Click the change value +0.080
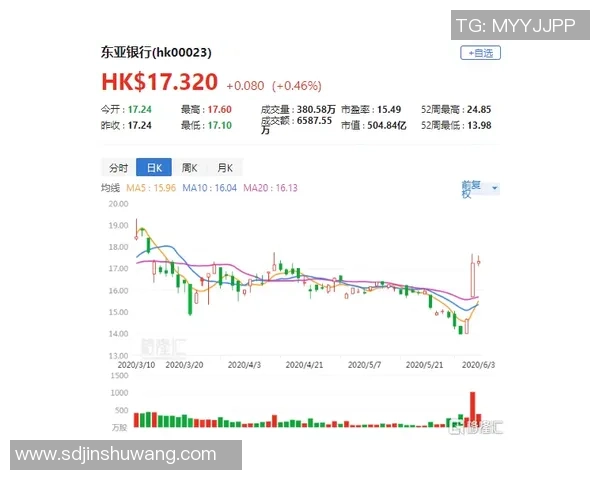 click(x=245, y=86)
